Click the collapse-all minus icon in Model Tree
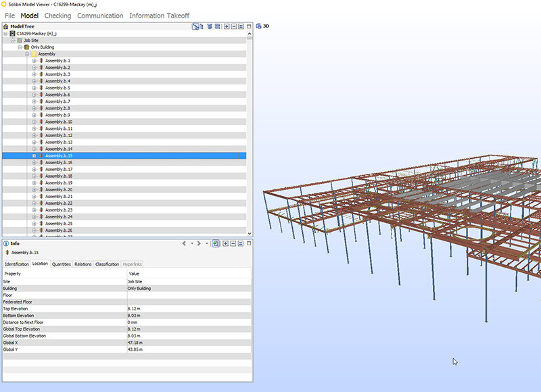Screen dimensions: 541x392 [234, 26]
